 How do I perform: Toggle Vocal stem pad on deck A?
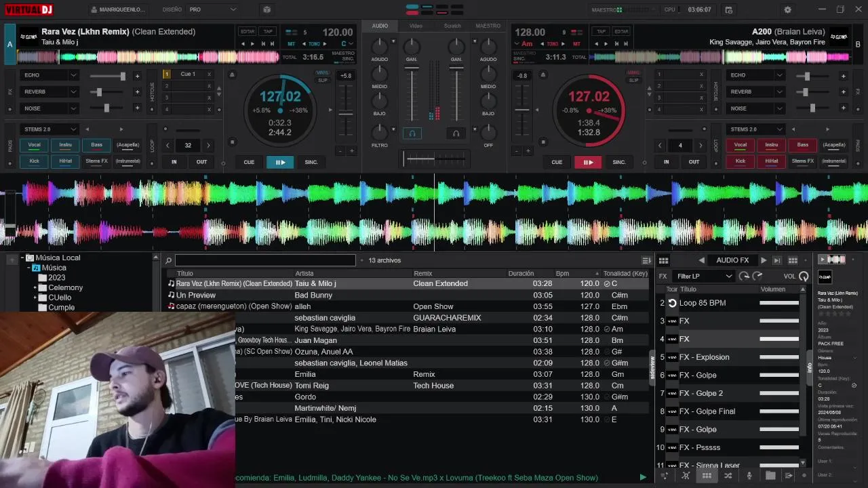click(34, 144)
